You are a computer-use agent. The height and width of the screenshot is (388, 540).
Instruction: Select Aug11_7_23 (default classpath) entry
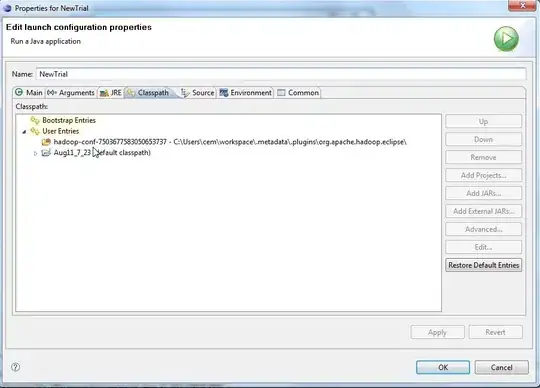tap(102, 153)
